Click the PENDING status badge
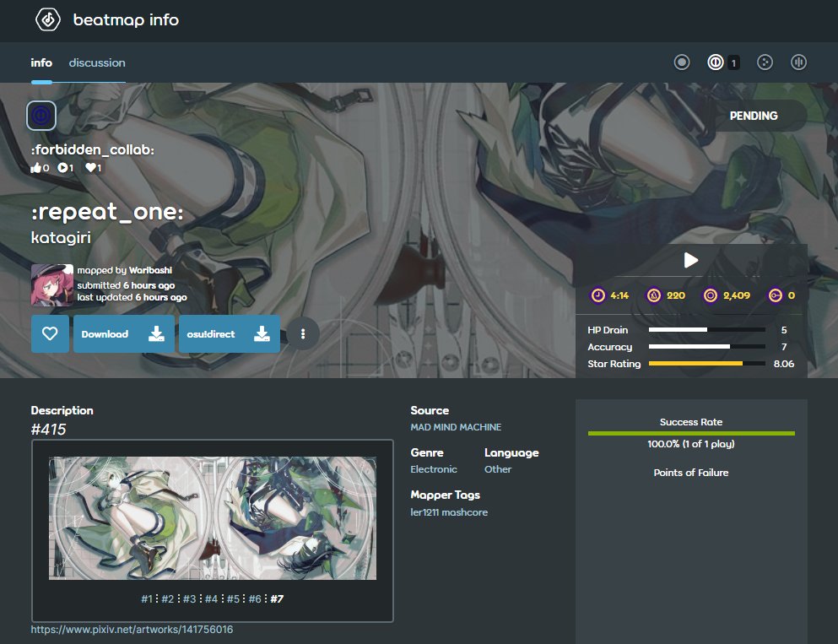838x644 pixels. point(754,116)
